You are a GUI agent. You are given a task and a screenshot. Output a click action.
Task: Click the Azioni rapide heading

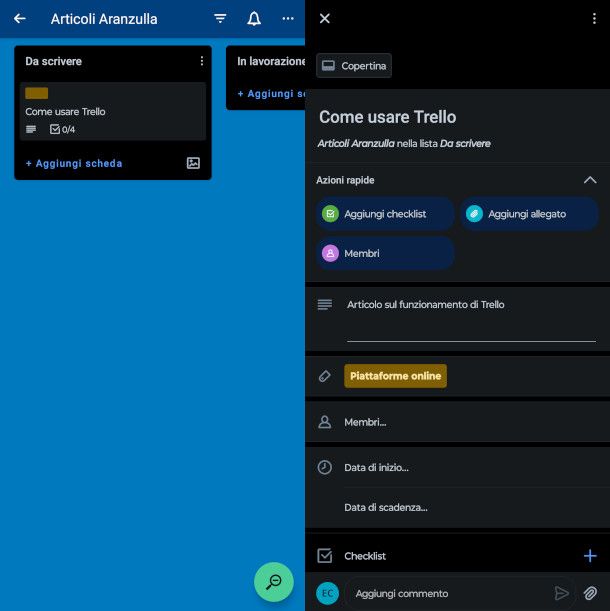345,180
